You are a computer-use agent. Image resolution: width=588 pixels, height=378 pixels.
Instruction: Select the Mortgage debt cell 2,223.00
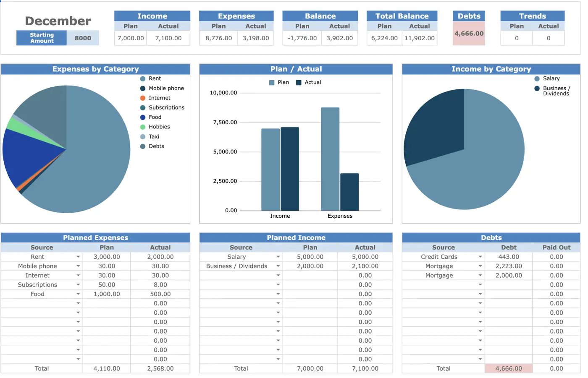[x=509, y=266]
